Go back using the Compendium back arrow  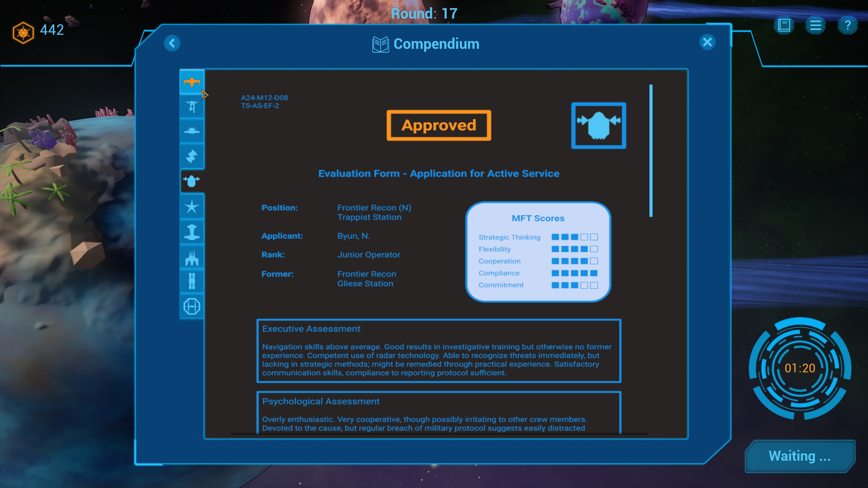click(x=172, y=43)
